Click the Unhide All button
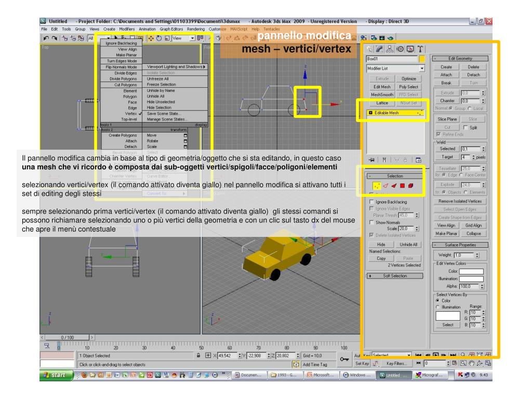This screenshot has height=399, width=532. 408,244
